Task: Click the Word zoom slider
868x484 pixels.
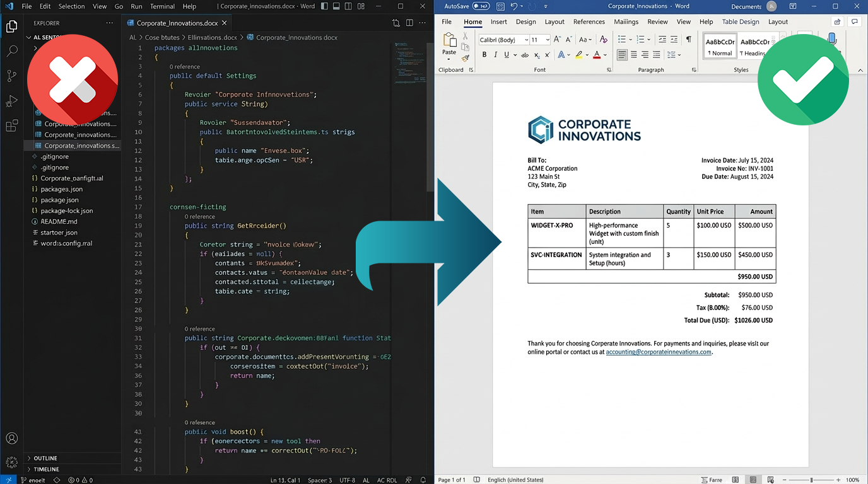Action: pyautogui.click(x=811, y=480)
